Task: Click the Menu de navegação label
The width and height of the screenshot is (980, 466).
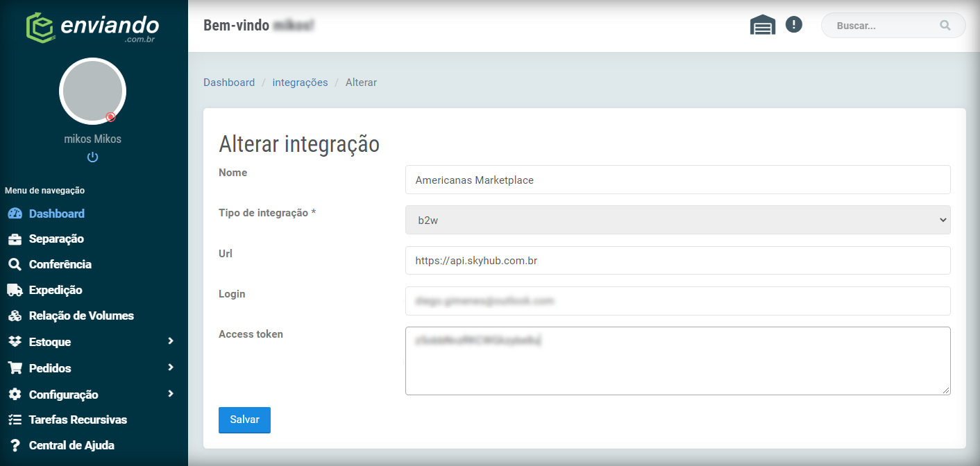Action: pyautogui.click(x=44, y=190)
